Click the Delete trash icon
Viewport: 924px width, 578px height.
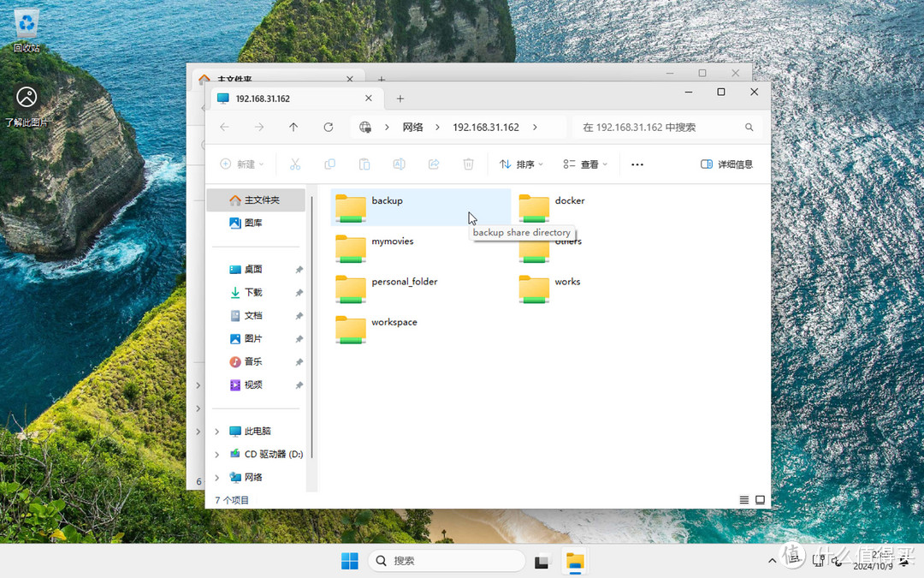(468, 164)
